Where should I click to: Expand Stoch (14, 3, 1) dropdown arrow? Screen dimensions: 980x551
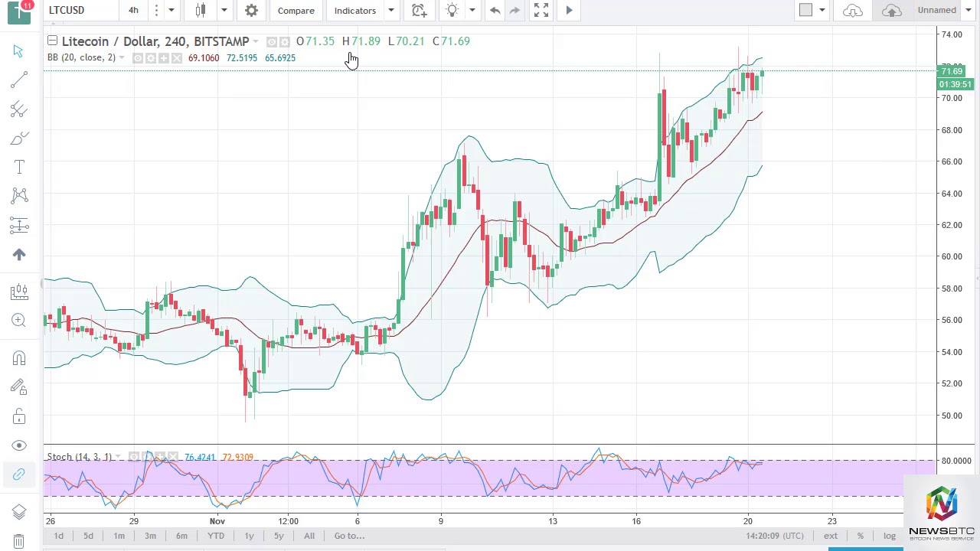pyautogui.click(x=118, y=457)
